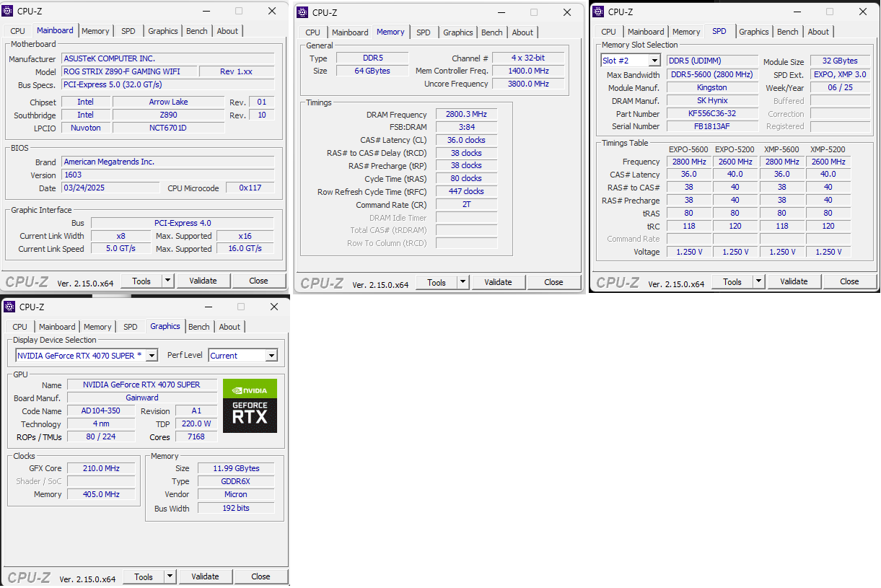The height and width of the screenshot is (588, 881).
Task: Switch to Mainboard tab in Graphics window
Action: pyautogui.click(x=57, y=327)
